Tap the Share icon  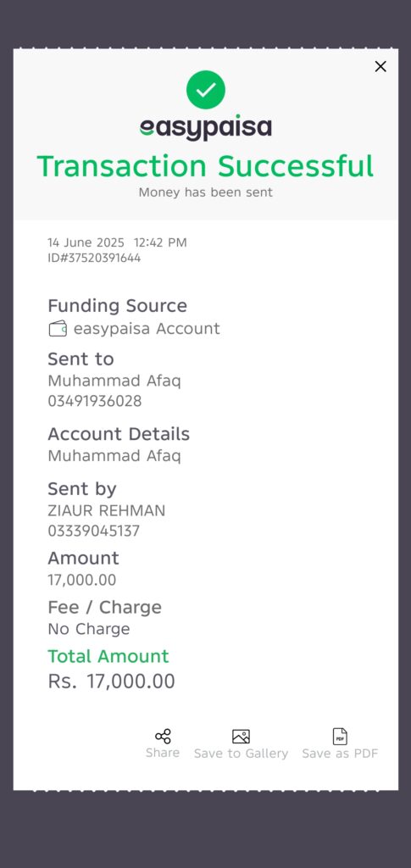click(x=163, y=737)
